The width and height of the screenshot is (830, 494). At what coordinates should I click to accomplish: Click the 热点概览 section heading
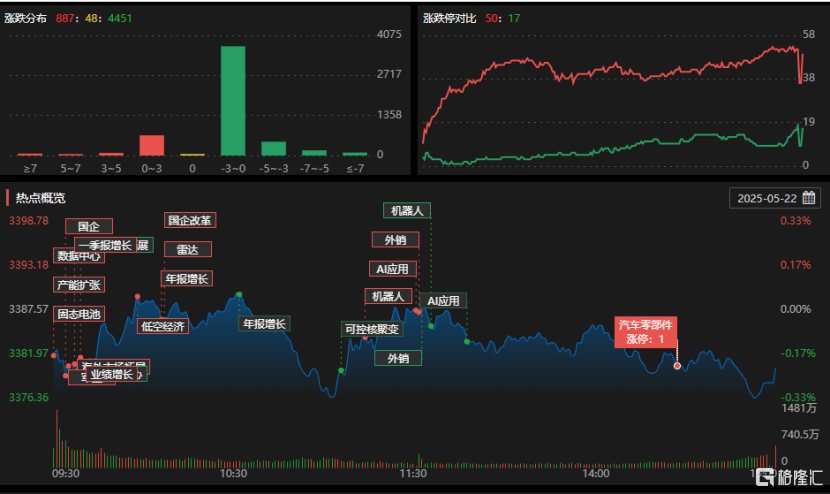(41, 197)
